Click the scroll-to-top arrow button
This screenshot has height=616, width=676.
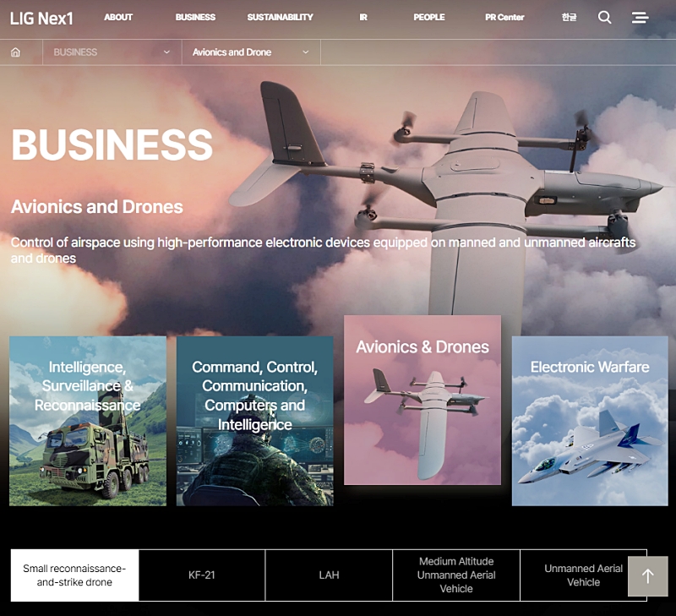[647, 576]
